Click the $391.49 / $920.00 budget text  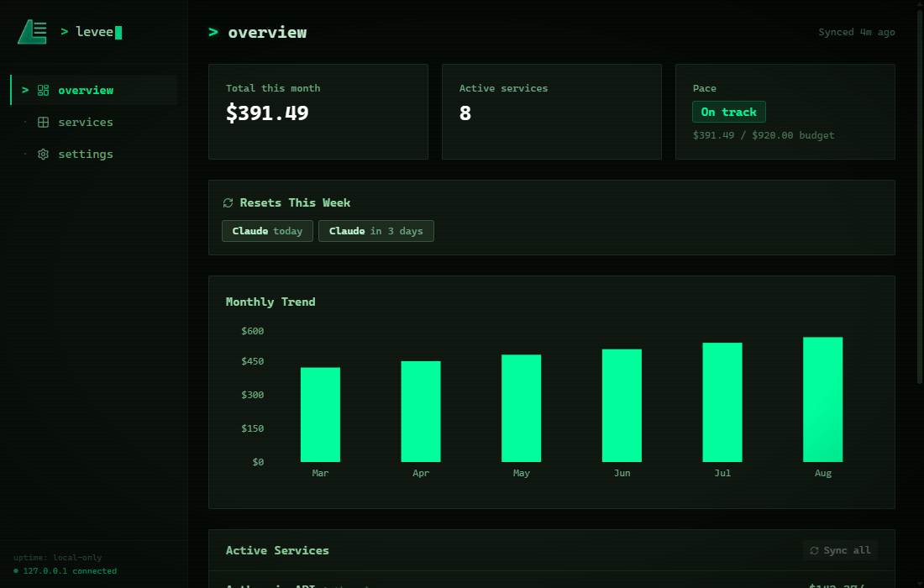763,135
